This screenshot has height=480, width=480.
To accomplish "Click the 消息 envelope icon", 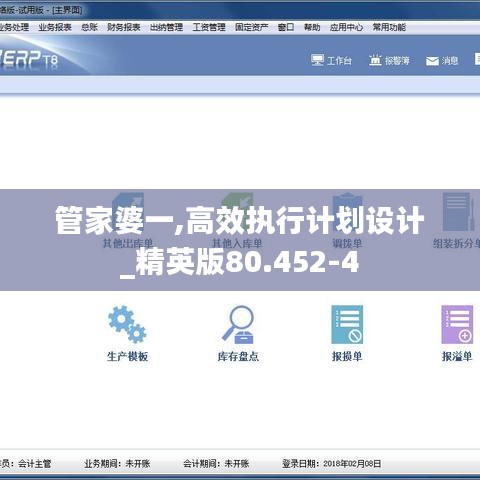I will pyautogui.click(x=432, y=61).
